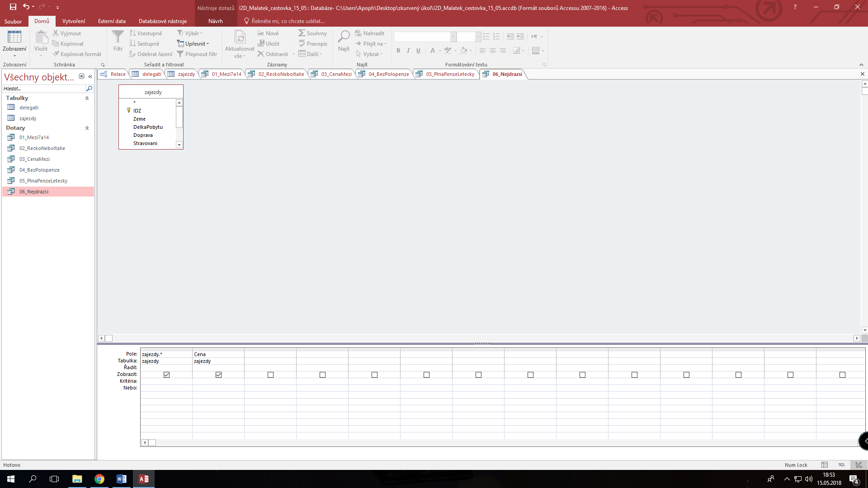Switch to 03_CenaMezi document tab
The width and height of the screenshot is (868, 488).
[x=336, y=74]
